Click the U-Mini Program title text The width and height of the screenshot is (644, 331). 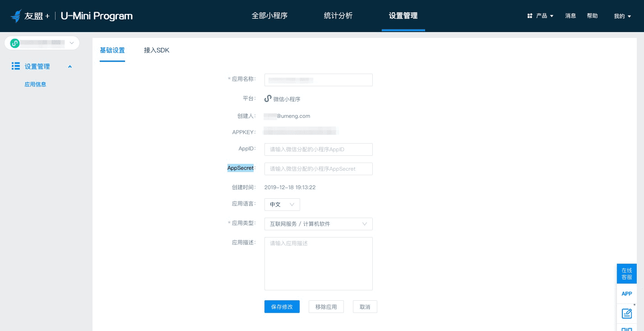(97, 16)
